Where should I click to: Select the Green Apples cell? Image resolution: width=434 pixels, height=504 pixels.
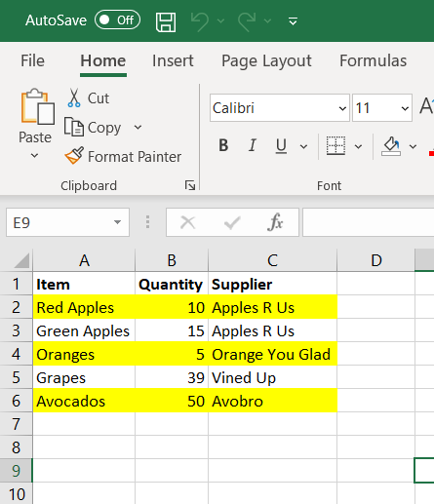[84, 330]
